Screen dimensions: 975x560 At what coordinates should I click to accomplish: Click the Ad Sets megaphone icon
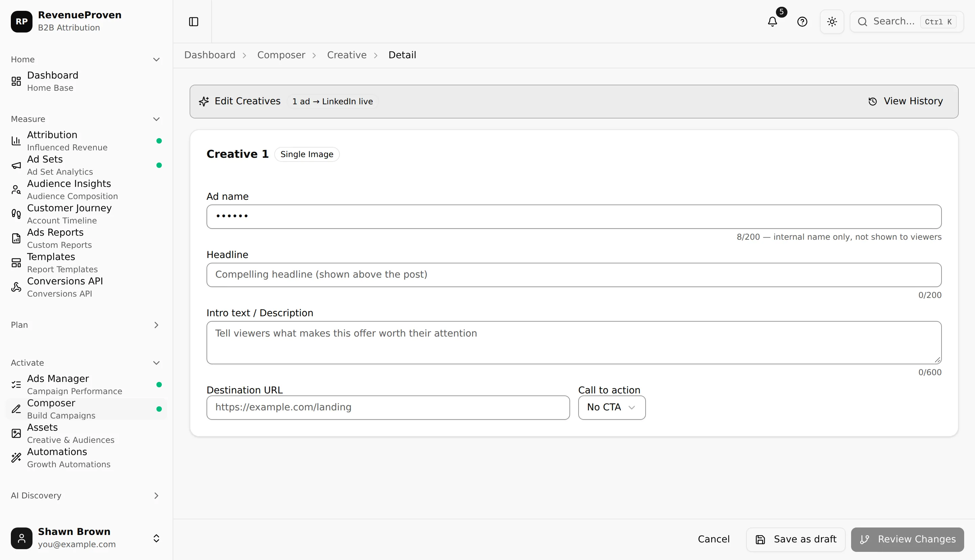[x=16, y=165]
